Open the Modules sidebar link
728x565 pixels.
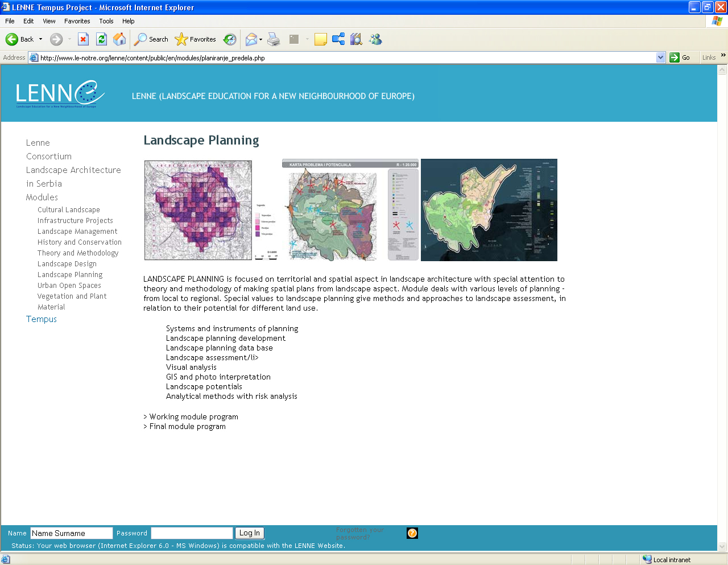point(42,197)
